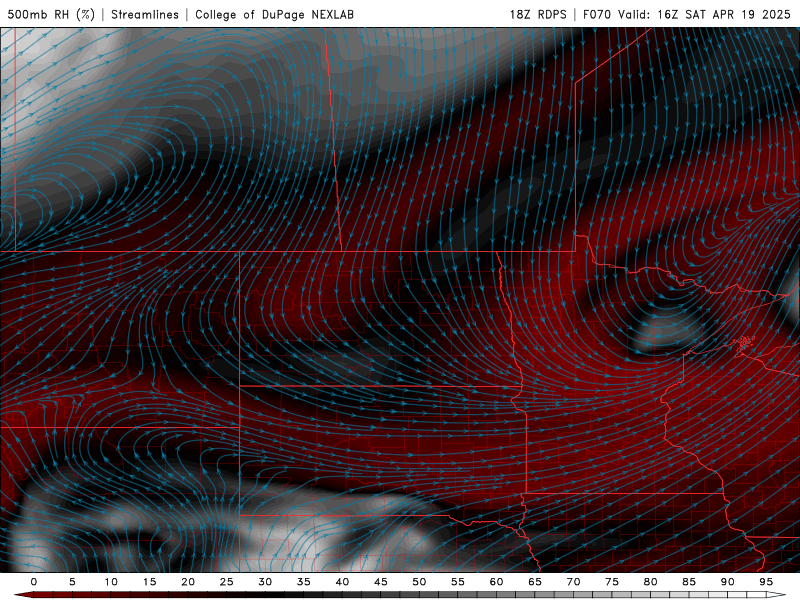Screen dimensions: 800x600
Task: Click the 50 value on color scale
Action: (419, 582)
